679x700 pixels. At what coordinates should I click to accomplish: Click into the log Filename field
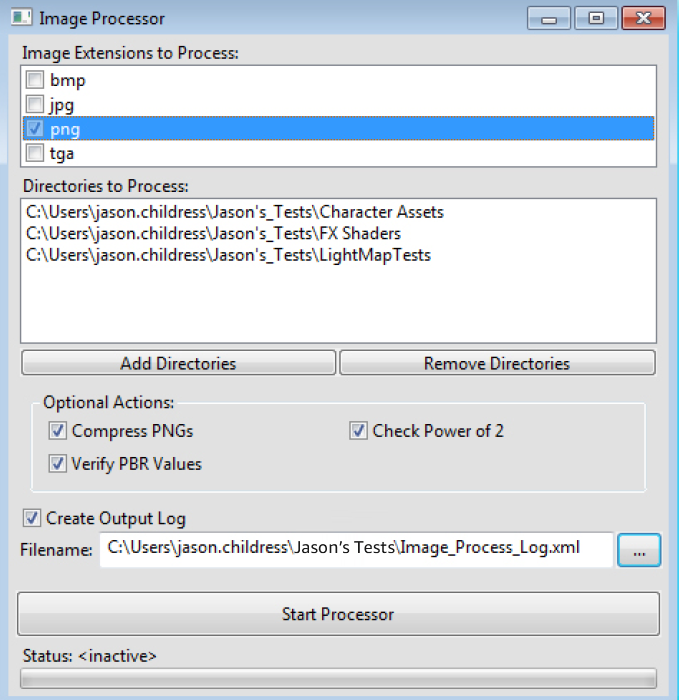tap(356, 549)
